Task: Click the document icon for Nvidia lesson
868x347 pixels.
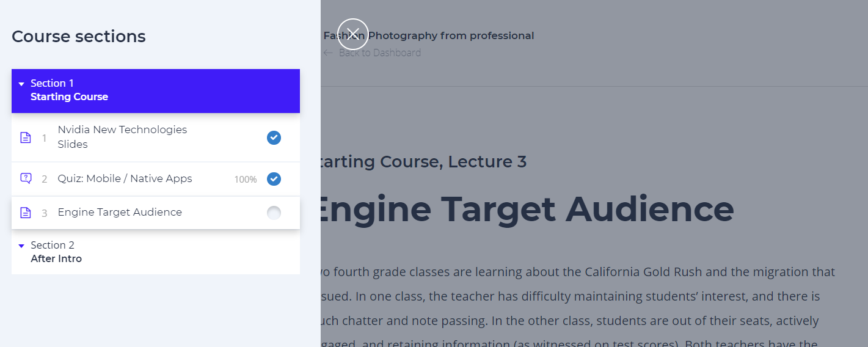Action: [x=26, y=137]
